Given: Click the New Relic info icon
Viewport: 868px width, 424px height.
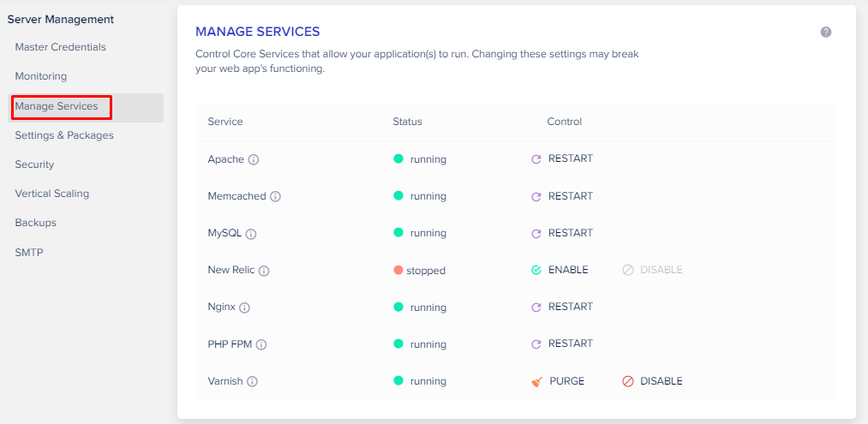Looking at the screenshot, I should point(264,271).
